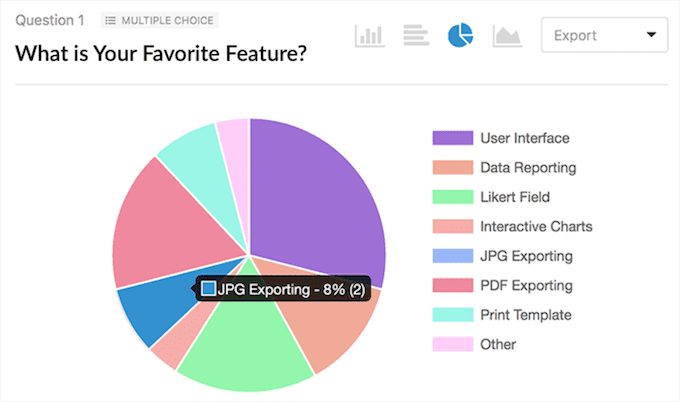Screen dimensions: 680x402
Task: Click the JPG Exporting legend label
Action: [x=526, y=256]
